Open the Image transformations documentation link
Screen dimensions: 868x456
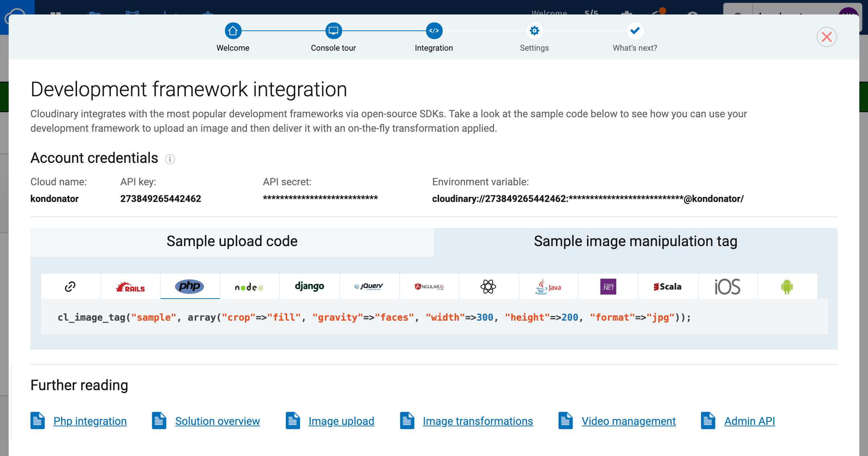pos(478,421)
